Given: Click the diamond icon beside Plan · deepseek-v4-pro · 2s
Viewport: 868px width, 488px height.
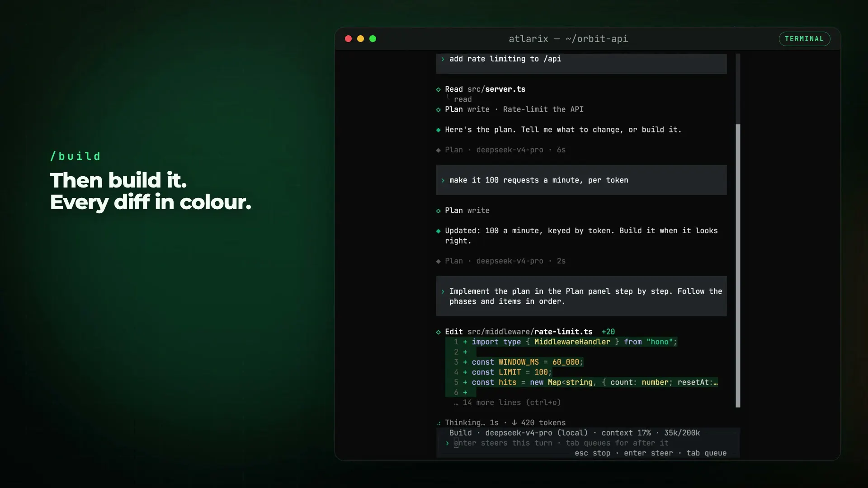Looking at the screenshot, I should [438, 261].
